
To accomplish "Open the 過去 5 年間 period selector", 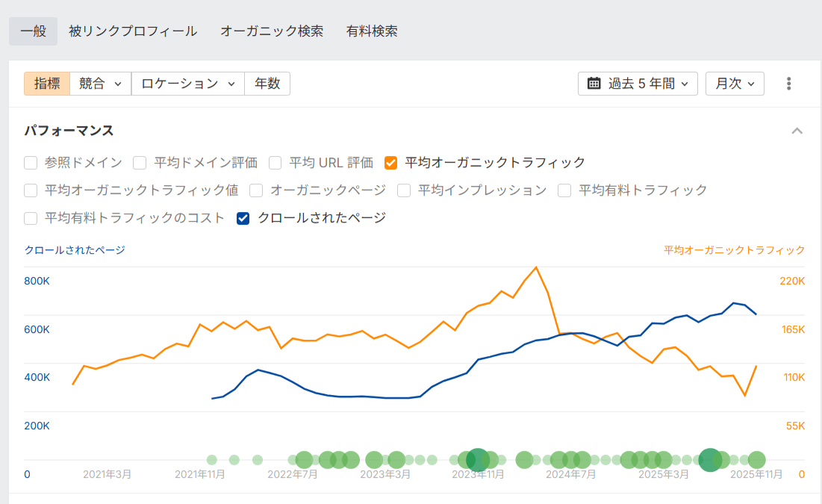I will pos(638,84).
